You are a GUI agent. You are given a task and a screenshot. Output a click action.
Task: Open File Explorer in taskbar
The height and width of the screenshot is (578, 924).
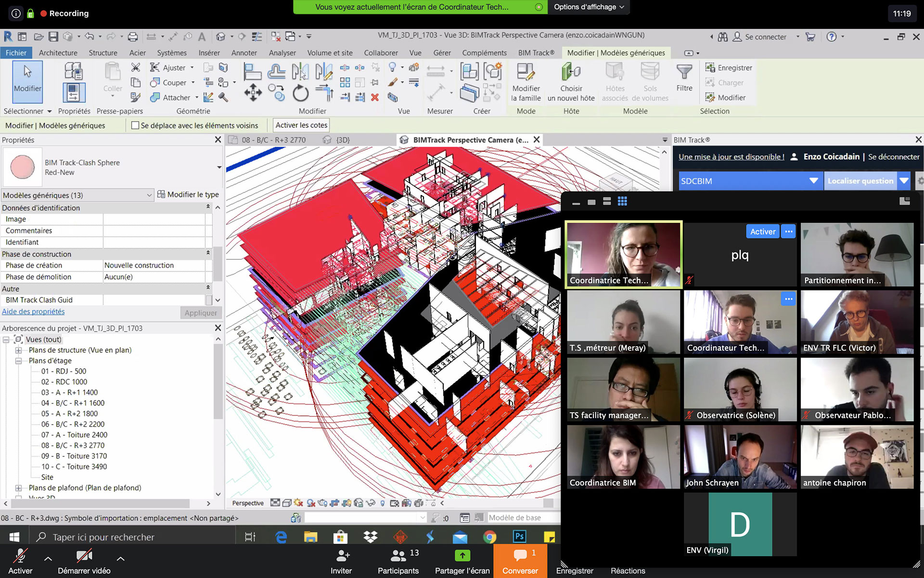tap(310, 537)
